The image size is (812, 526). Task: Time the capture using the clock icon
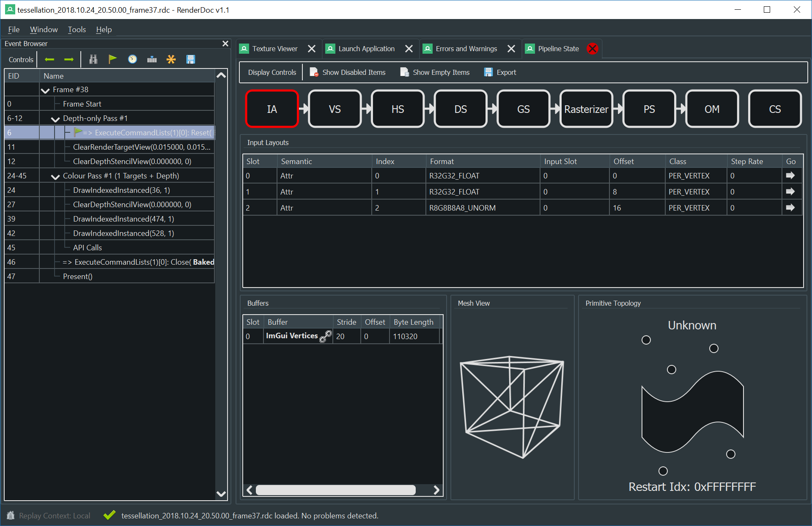pyautogui.click(x=132, y=59)
